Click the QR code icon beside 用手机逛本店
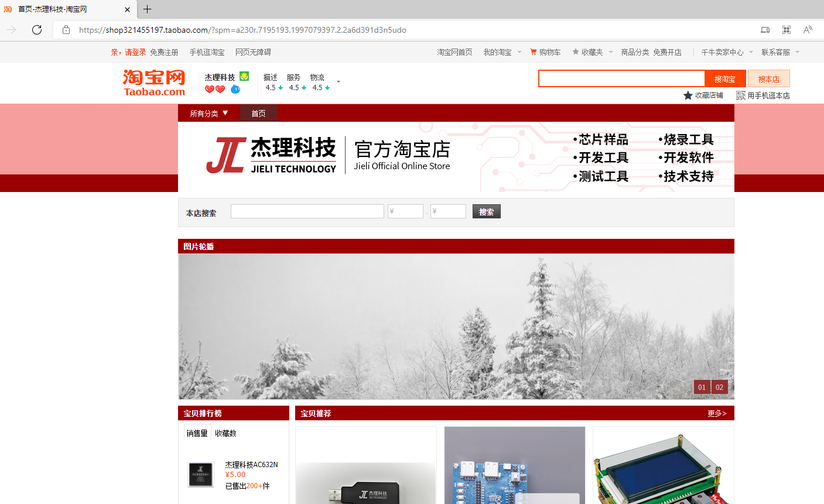The height and width of the screenshot is (504, 824). click(741, 95)
